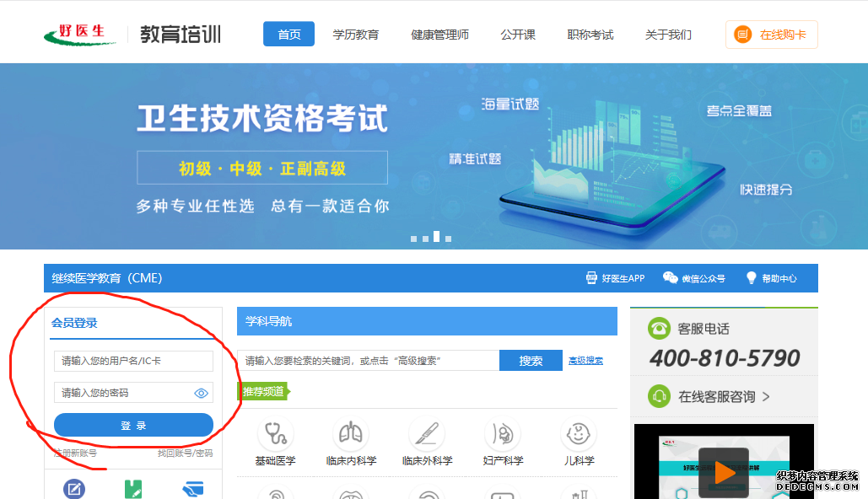Open the 好医生APP link
This screenshot has height=499, width=868.
click(623, 278)
